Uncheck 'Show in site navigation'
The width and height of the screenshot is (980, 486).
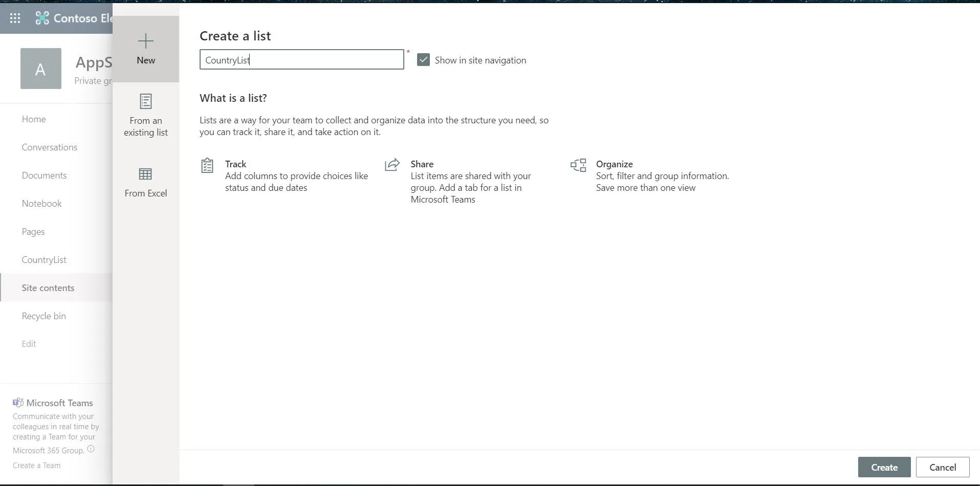423,59
